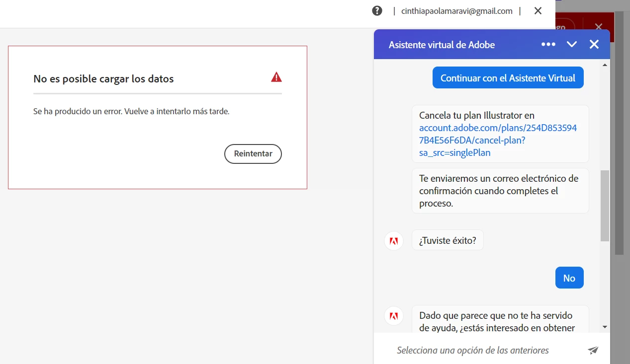
Task: Click the Te enviaremos un correo message
Action: [500, 191]
